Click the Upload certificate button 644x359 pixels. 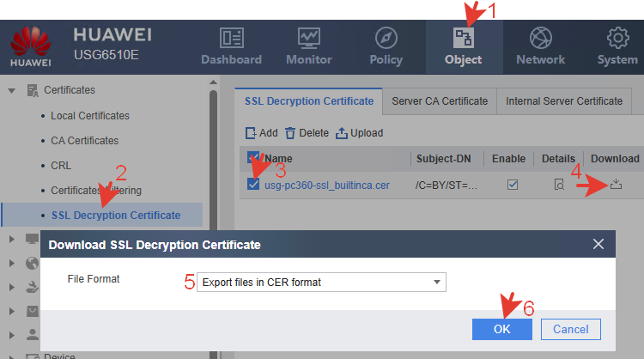point(360,133)
